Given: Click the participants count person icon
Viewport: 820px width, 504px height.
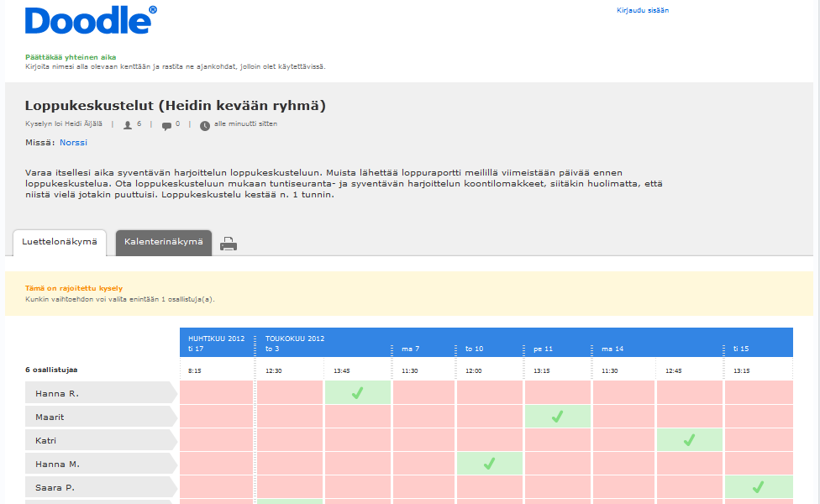Looking at the screenshot, I should tap(127, 125).
